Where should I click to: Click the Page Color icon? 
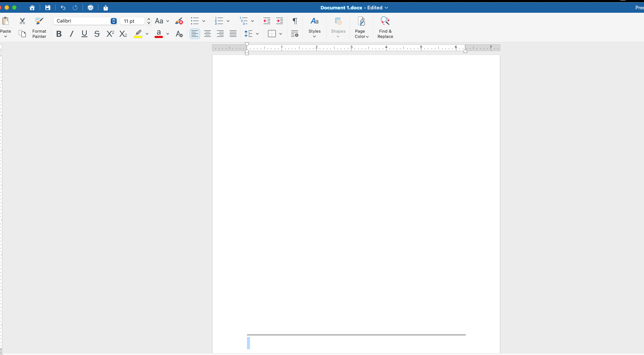tap(361, 21)
